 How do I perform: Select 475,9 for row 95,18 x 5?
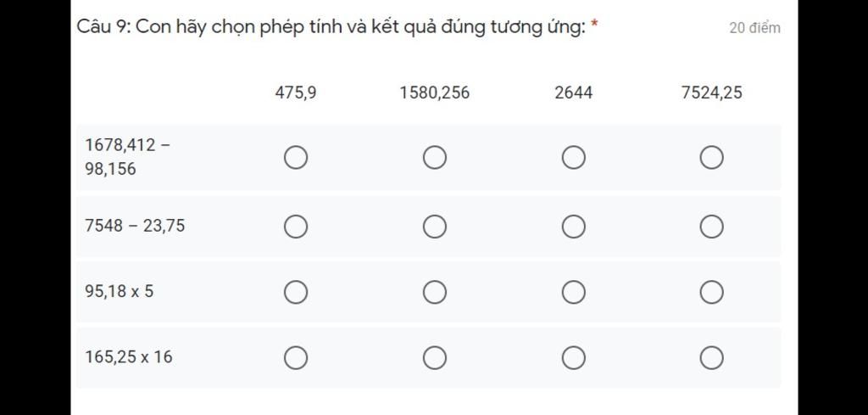(296, 292)
